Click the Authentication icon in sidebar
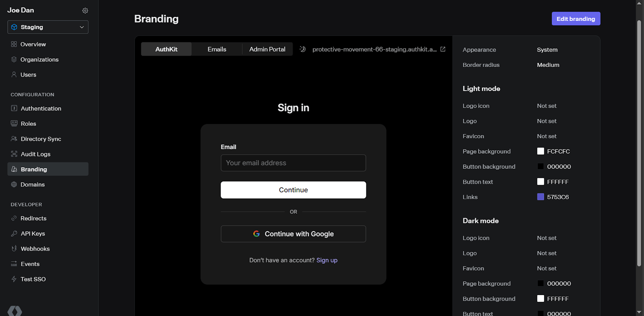Screen dimensions: 644x316 pos(14,108)
